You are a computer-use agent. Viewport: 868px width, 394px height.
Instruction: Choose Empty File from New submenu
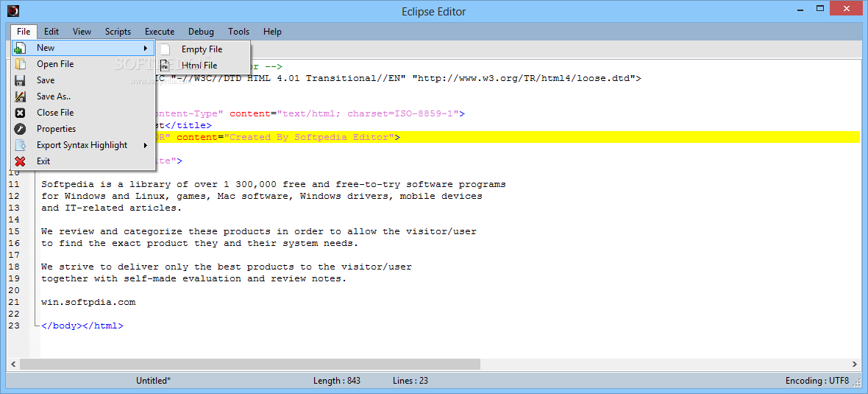(x=204, y=49)
